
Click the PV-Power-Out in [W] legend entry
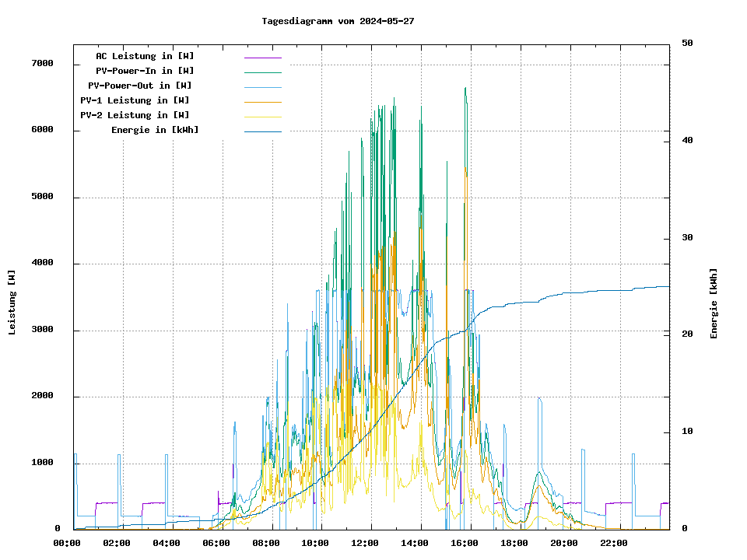140,86
